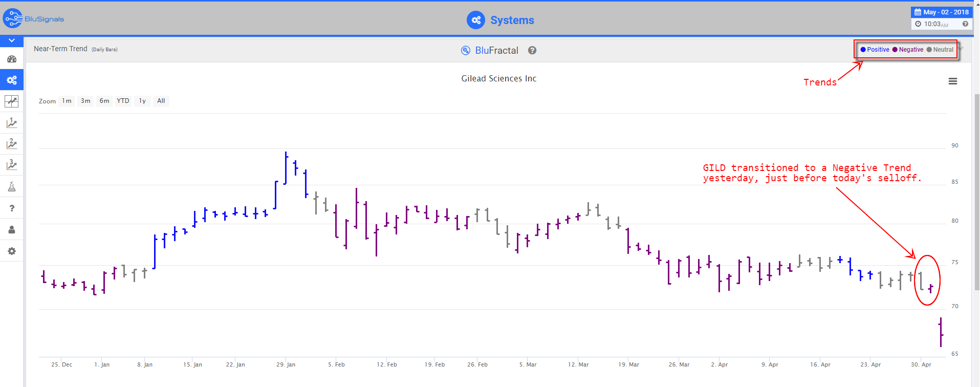Open the May-02-2018 date picker
Viewport: 980px width, 387px height.
[x=942, y=12]
